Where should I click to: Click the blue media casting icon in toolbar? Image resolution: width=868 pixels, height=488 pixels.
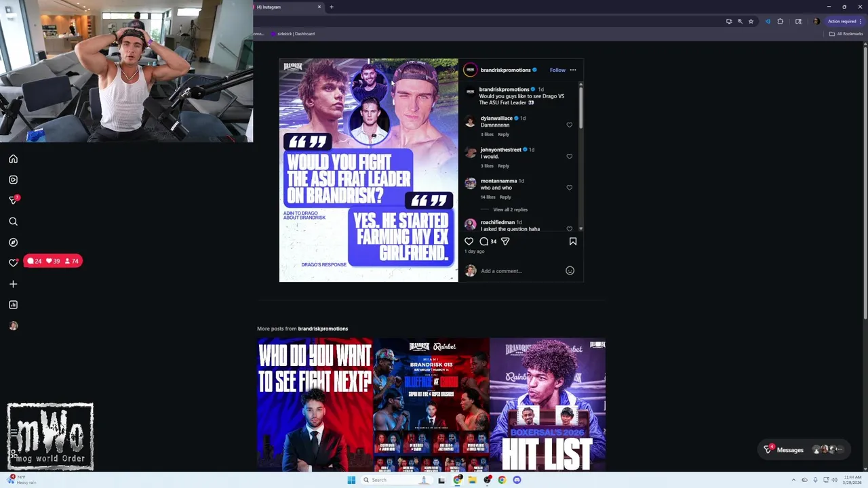pyautogui.click(x=768, y=21)
